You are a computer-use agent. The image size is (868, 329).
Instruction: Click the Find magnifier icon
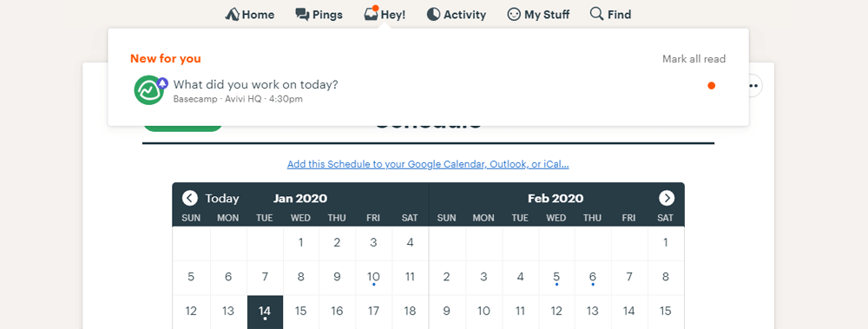point(596,14)
